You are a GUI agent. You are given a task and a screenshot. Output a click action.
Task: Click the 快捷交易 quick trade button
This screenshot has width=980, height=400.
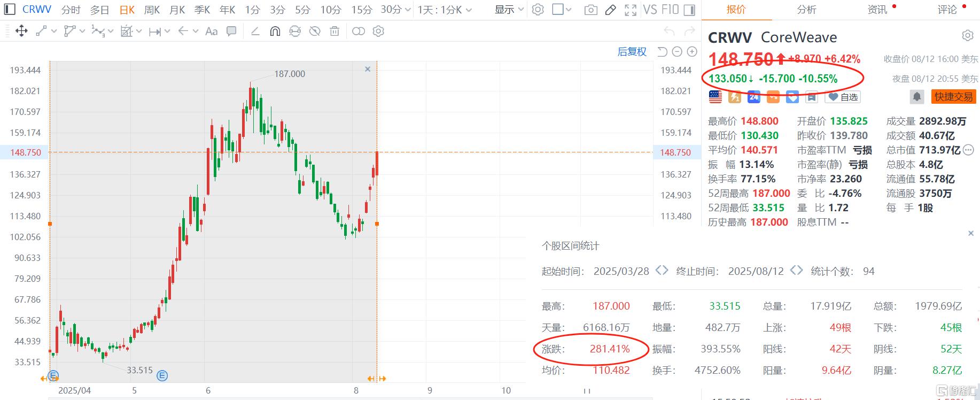[x=953, y=97]
